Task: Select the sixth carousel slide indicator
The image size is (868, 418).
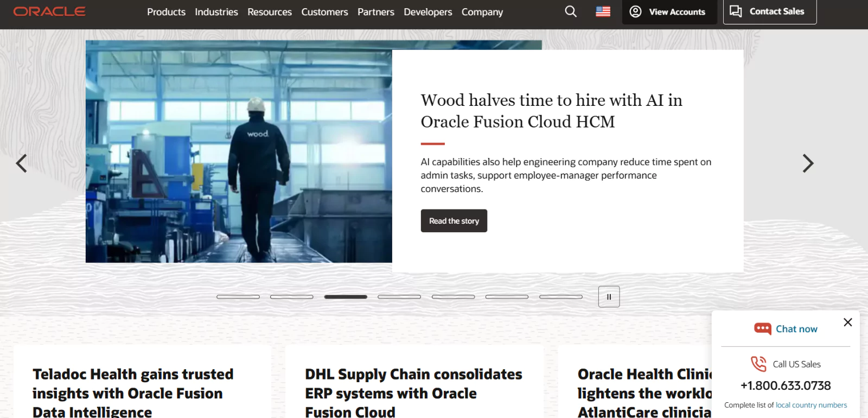Action: 507,297
